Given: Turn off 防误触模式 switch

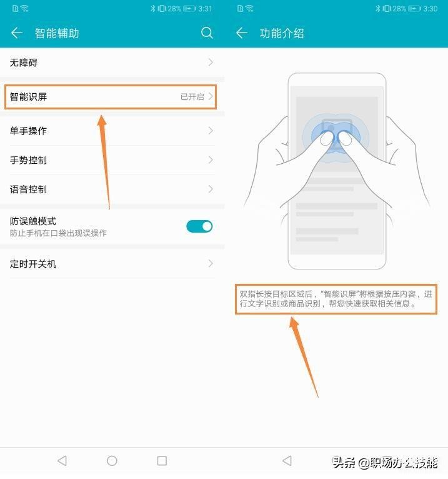Looking at the screenshot, I should 199,226.
